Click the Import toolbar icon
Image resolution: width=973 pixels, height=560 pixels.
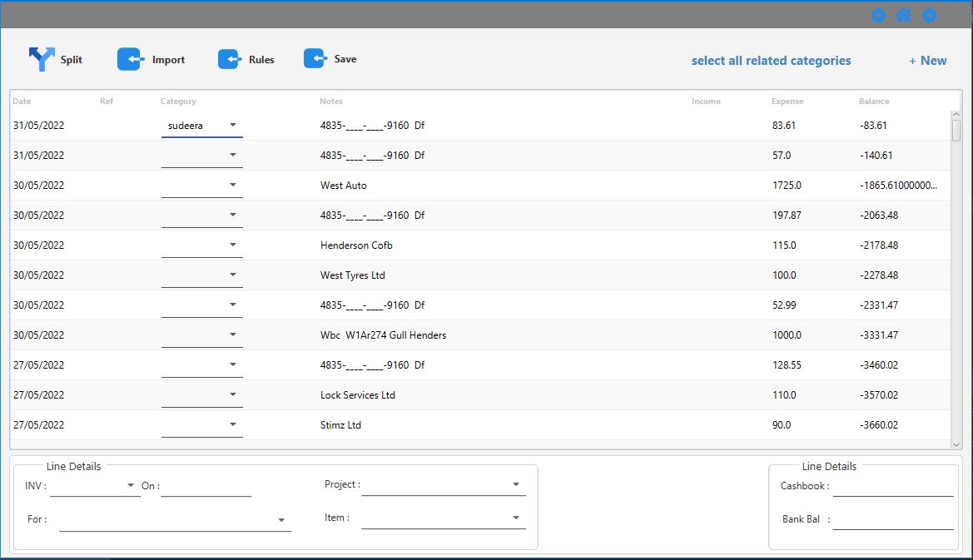click(130, 59)
